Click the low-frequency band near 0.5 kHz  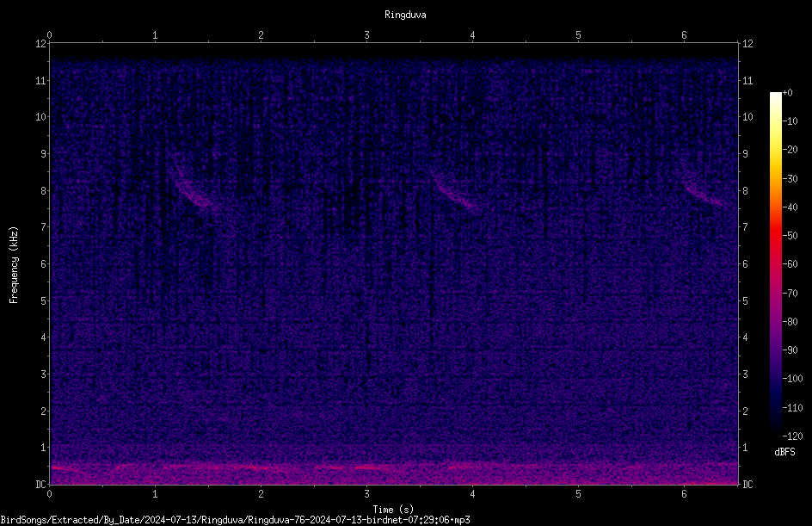pyautogui.click(x=394, y=467)
